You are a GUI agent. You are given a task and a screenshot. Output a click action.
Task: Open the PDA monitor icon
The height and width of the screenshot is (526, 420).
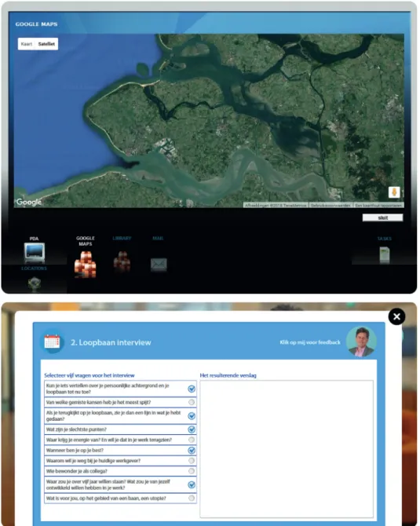[x=35, y=252]
